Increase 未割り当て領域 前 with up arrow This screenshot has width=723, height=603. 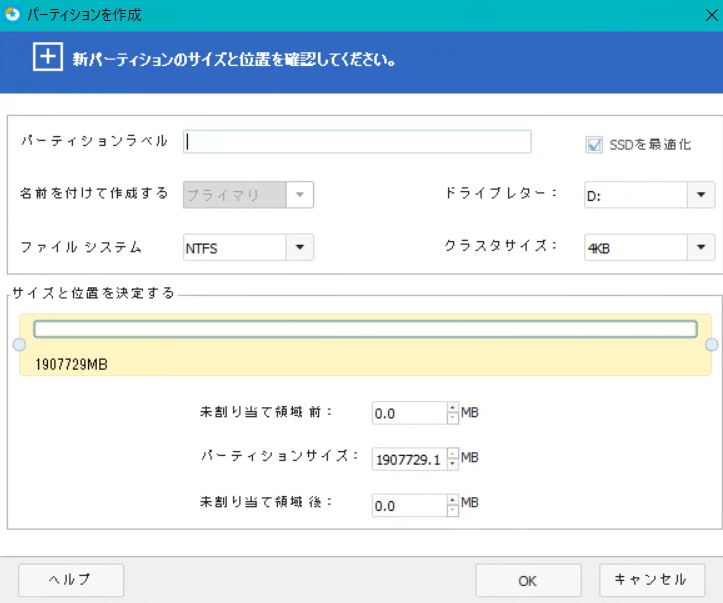pyautogui.click(x=452, y=407)
